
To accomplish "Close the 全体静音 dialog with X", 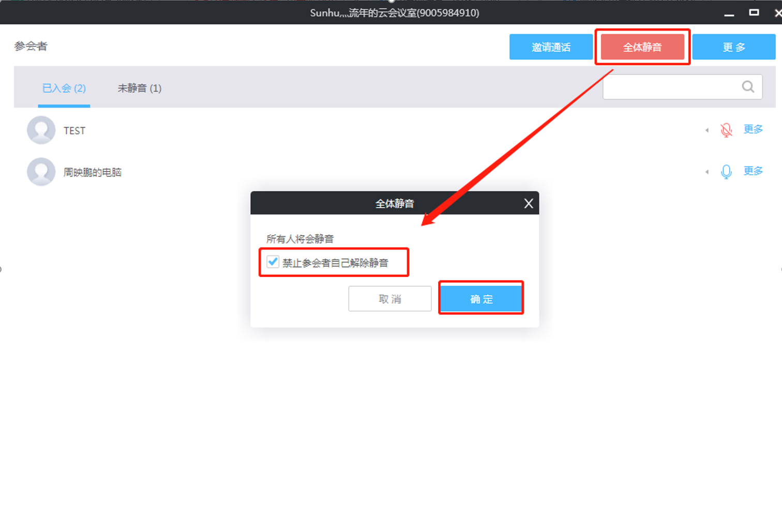I will click(528, 204).
